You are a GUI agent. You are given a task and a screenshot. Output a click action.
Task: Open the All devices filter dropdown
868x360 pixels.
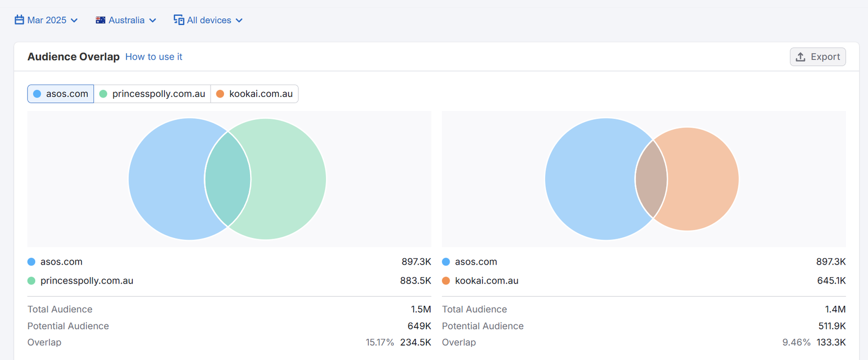pos(209,20)
